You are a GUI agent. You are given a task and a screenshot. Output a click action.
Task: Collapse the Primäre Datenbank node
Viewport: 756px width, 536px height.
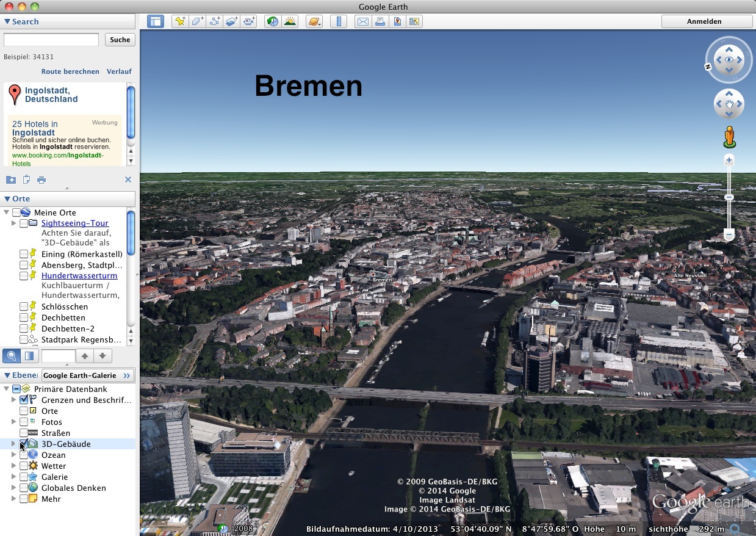click(6, 389)
